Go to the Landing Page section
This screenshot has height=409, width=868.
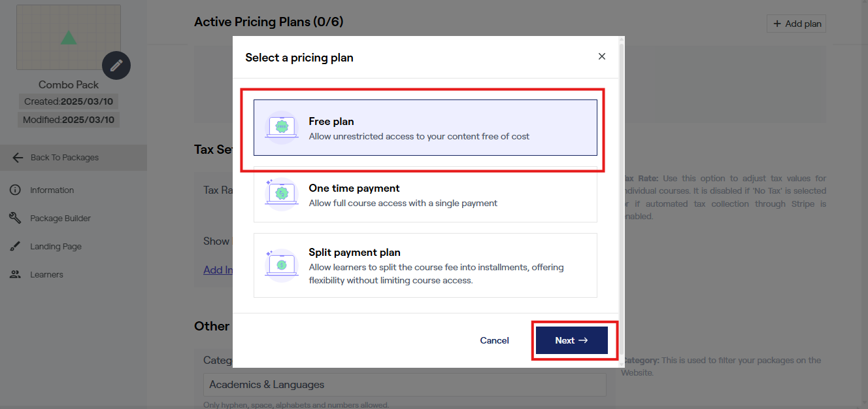coord(56,247)
